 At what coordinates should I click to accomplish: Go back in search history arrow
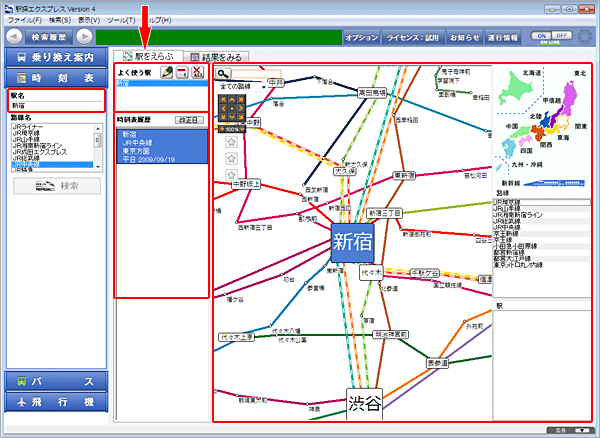(13, 36)
